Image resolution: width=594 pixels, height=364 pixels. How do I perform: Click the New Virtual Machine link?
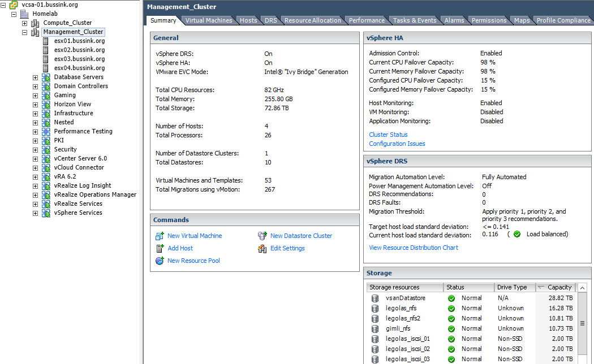pos(195,236)
